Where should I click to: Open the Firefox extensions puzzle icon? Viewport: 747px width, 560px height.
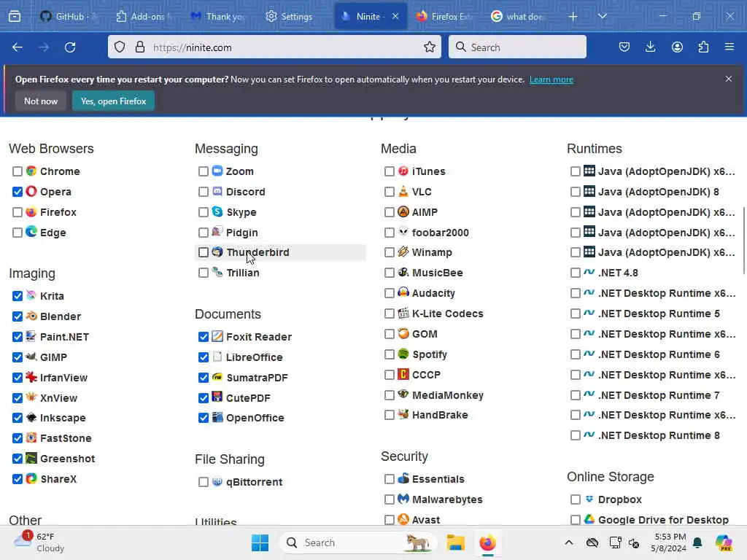click(703, 47)
